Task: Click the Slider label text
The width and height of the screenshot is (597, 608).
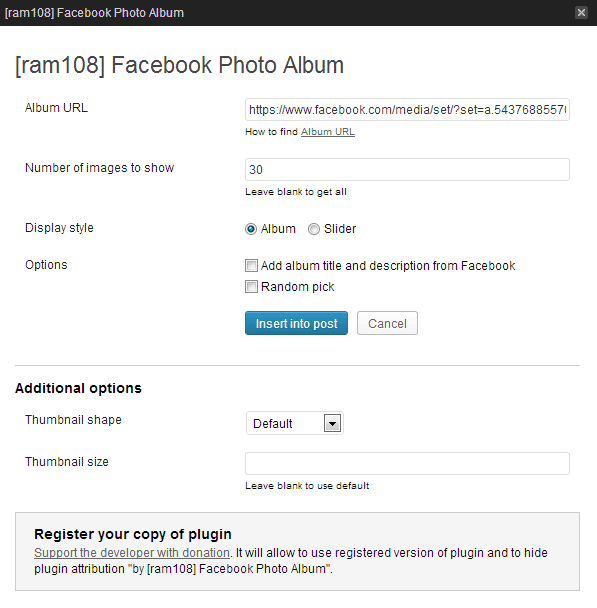Action: tap(340, 229)
